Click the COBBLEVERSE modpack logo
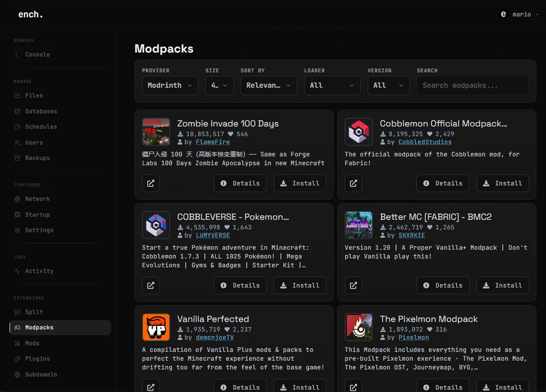The width and height of the screenshot is (546, 392). coord(156,225)
